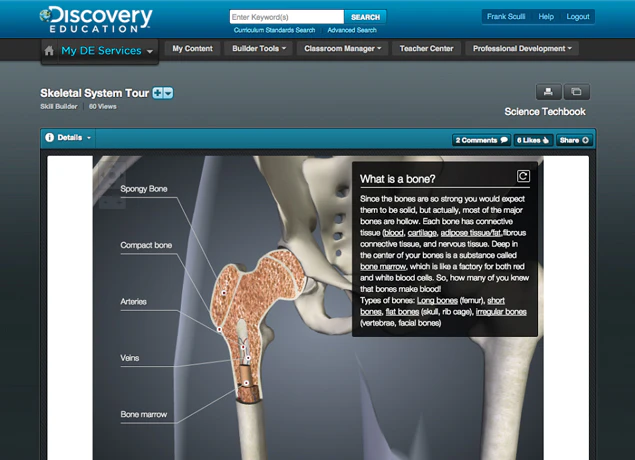635x460 pixels.
Task: Open the Advanced Search link
Action: tap(352, 30)
